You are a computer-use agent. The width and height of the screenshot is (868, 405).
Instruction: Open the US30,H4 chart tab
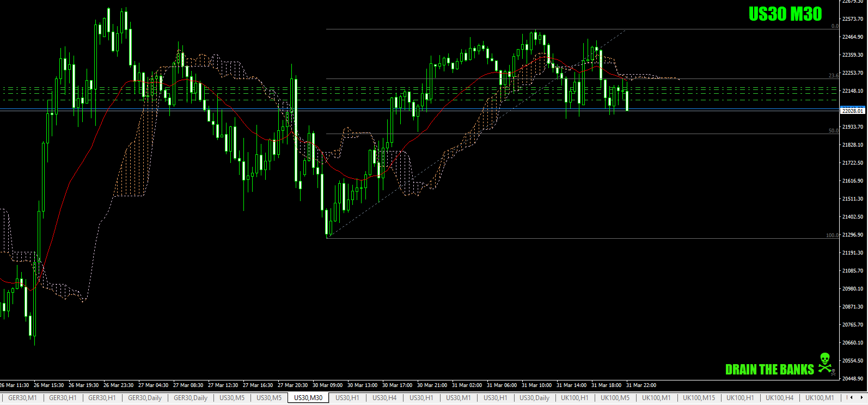(x=384, y=398)
